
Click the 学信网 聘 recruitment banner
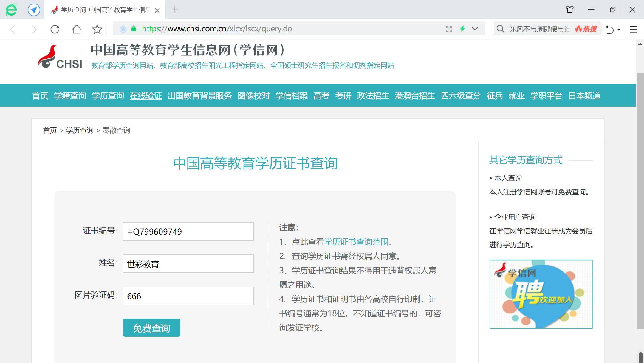541,294
